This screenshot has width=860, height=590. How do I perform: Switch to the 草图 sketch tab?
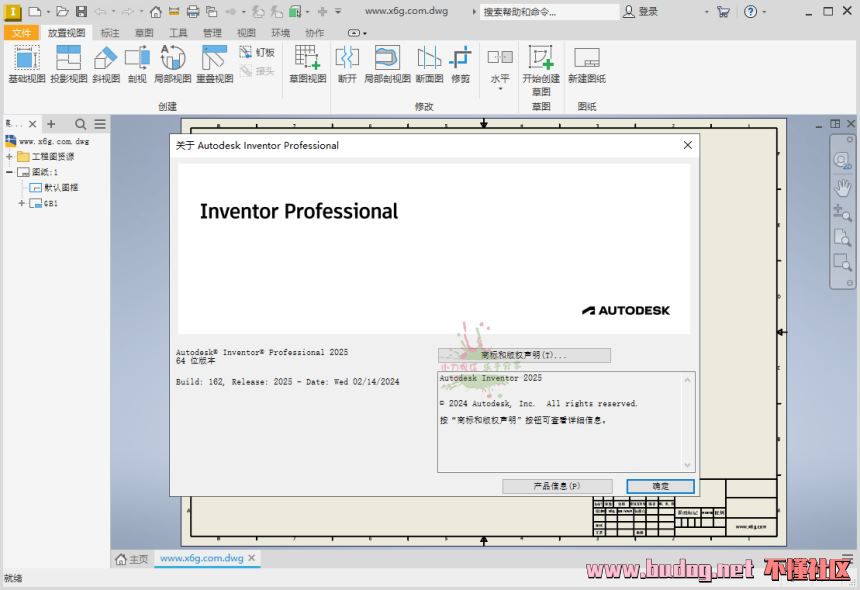tap(144, 33)
